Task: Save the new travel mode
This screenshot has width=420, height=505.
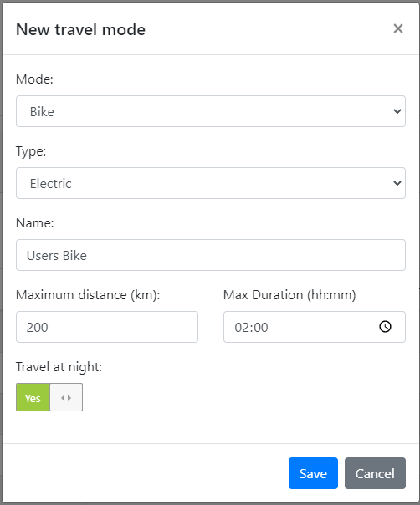Action: pyautogui.click(x=313, y=473)
